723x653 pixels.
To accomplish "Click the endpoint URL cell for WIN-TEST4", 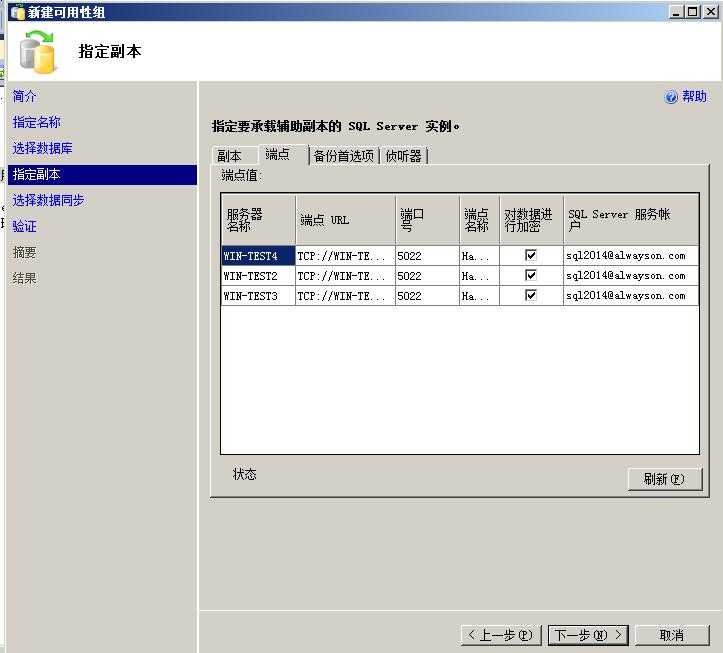I will point(345,255).
